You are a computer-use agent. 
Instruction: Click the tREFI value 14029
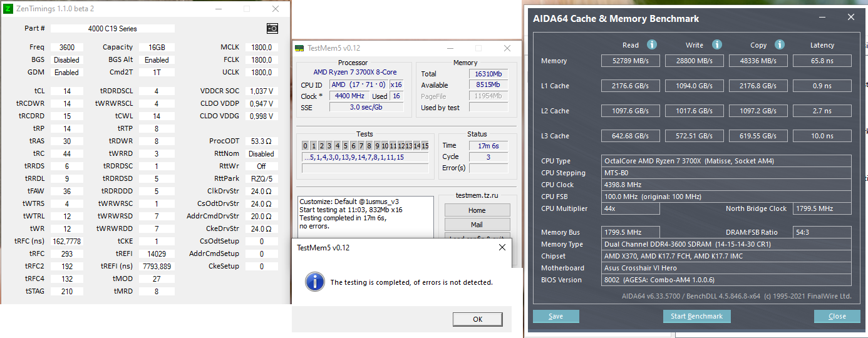(157, 253)
